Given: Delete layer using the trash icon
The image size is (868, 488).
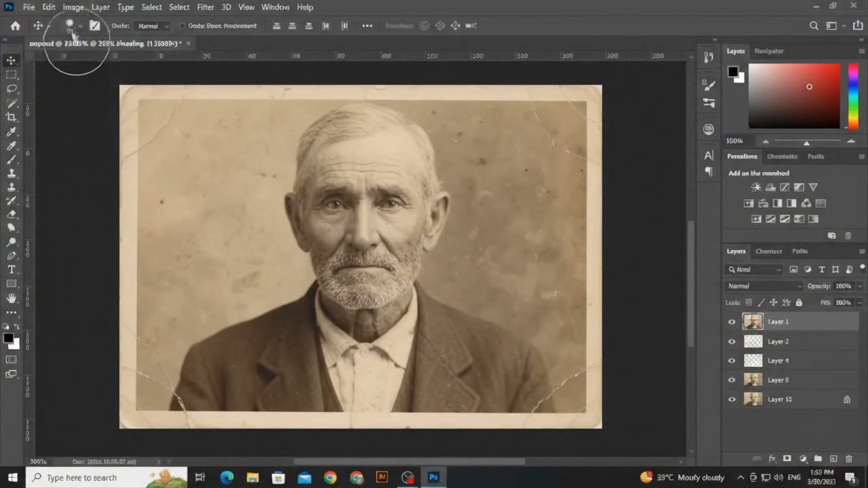Looking at the screenshot, I should coord(848,459).
